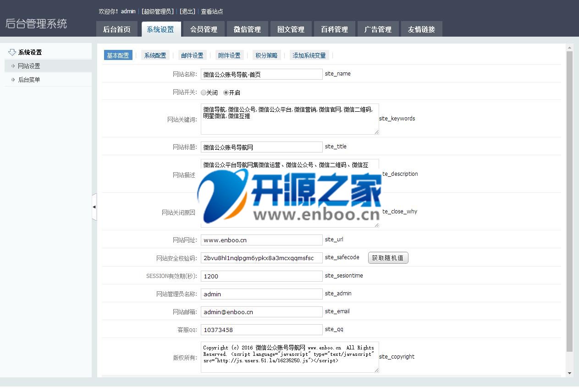The height and width of the screenshot is (392, 579).
Task: Open the 后台首页 tab
Action: click(117, 29)
